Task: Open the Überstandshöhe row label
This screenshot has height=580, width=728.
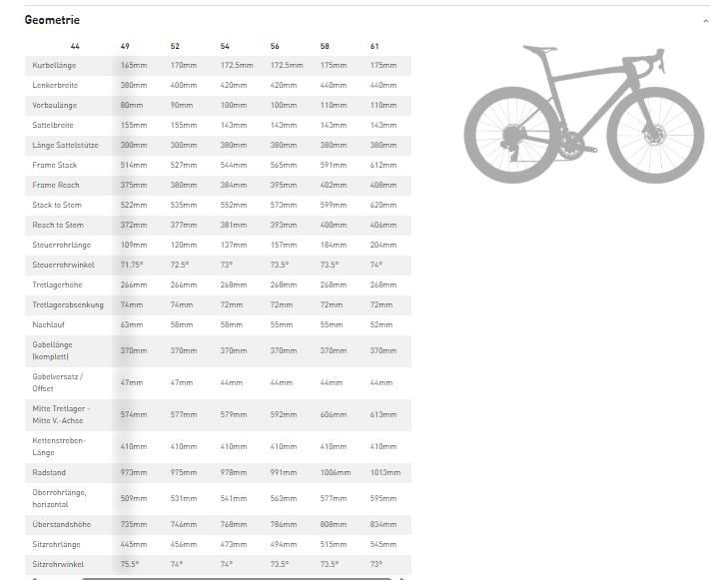Action: 60,524
